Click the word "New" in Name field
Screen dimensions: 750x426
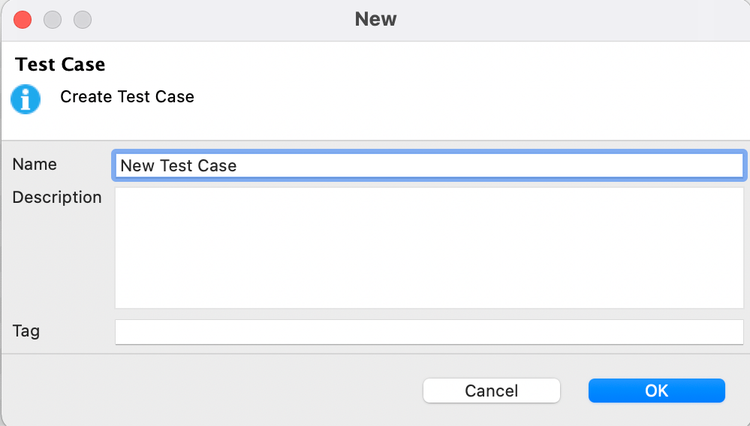coord(137,166)
